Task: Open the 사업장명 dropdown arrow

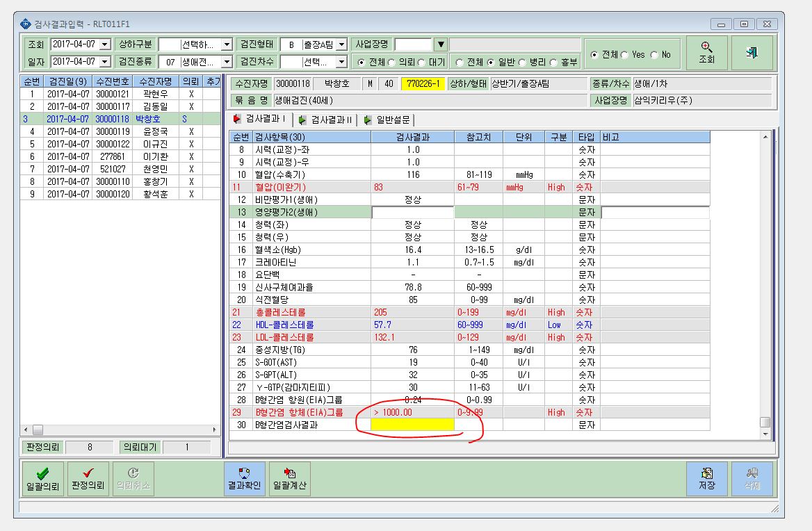Action: coord(440,44)
